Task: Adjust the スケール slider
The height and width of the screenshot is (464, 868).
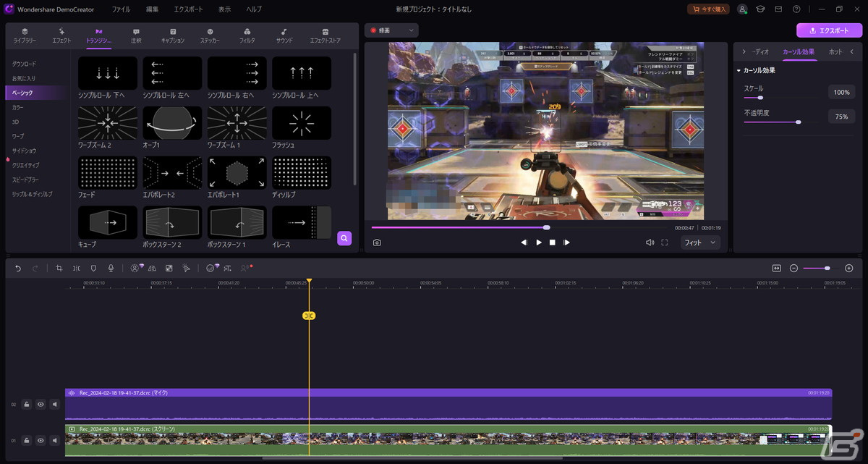Action: coord(780,97)
